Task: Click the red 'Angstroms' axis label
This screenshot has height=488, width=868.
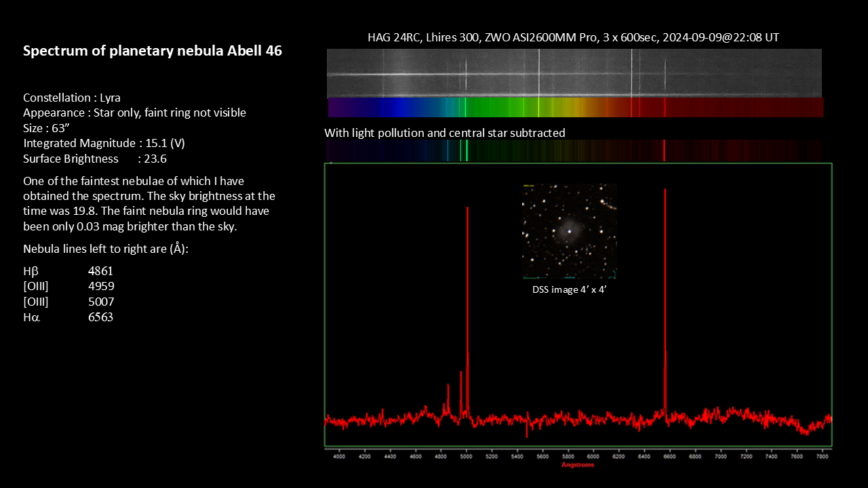Action: (578, 465)
